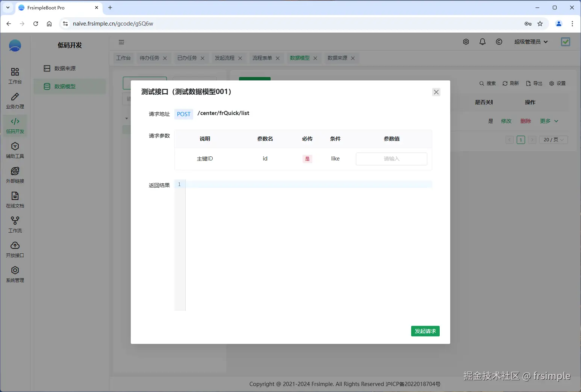Image resolution: width=581 pixels, height=392 pixels.
Task: Click the notification bell icon
Action: pos(483,42)
